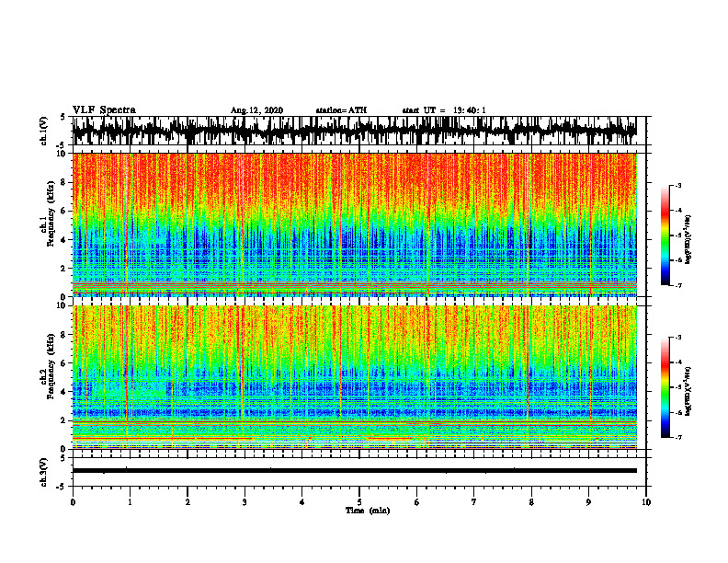Image resolution: width=728 pixels, height=563 pixels.
Task: Click the "station= ATH" header label
Action: (341, 110)
